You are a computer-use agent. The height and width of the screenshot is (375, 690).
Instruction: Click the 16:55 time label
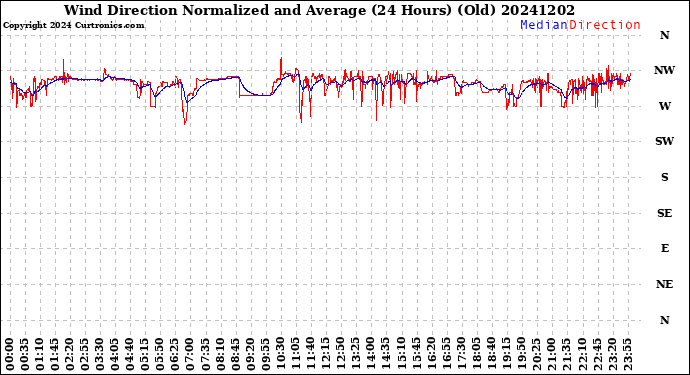point(446,355)
